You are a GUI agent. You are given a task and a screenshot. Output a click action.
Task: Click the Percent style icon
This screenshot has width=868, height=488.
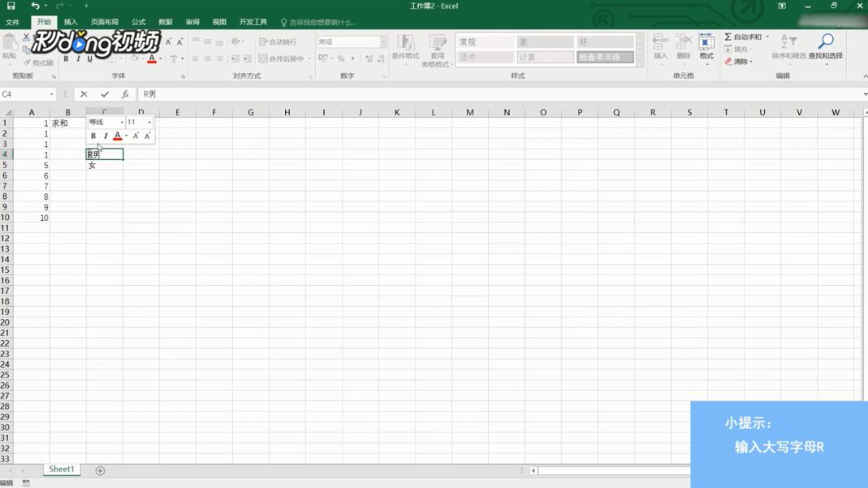[x=341, y=58]
